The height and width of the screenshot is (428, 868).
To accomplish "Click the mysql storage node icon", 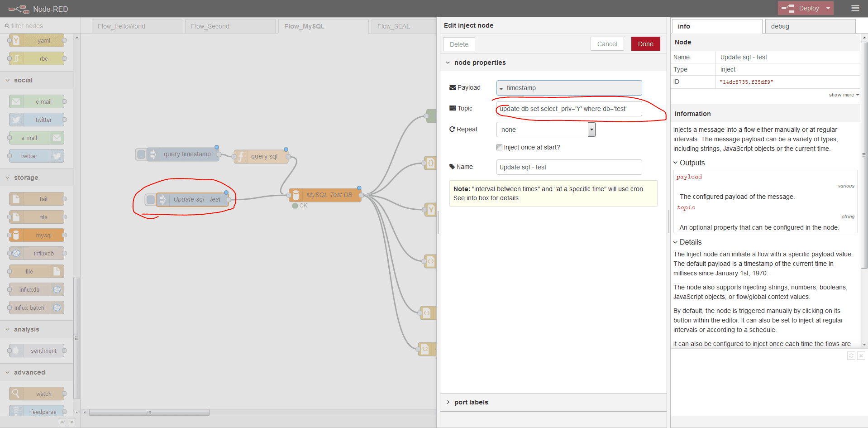I will click(16, 235).
